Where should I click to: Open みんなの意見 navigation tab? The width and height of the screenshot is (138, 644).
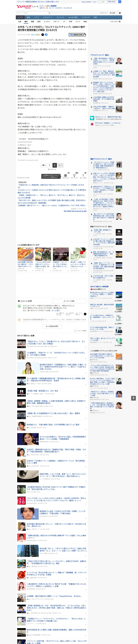(x=73, y=17)
